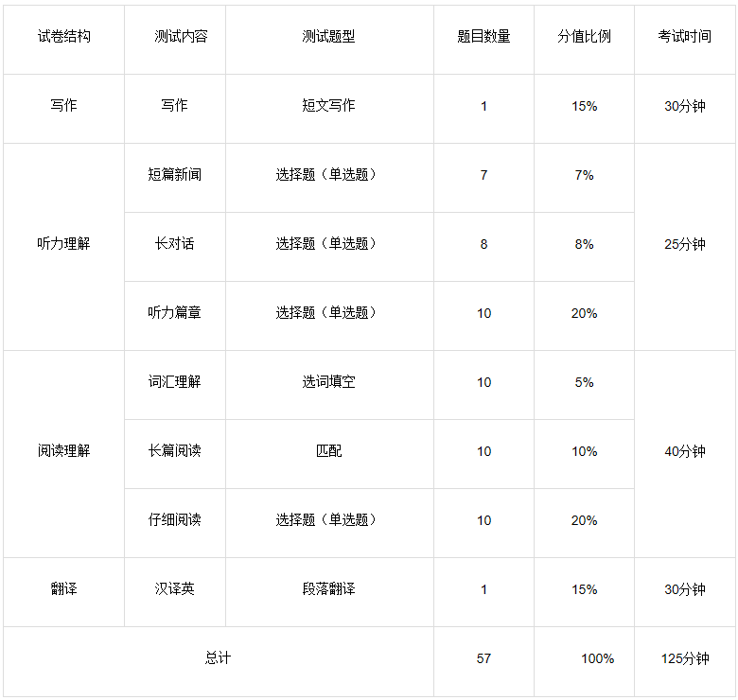This screenshot has height=700, width=738.
Task: Click the 匹配 question type cell
Action: tap(329, 454)
